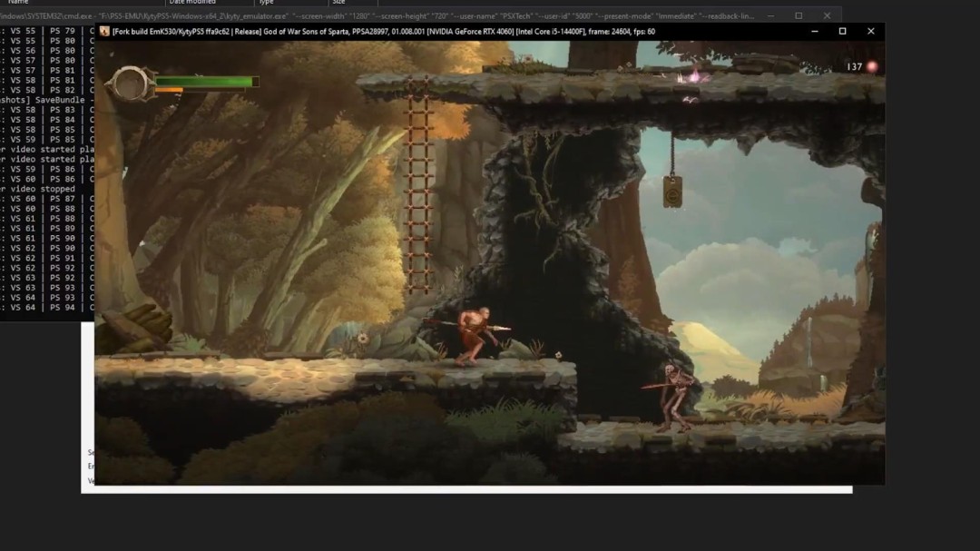This screenshot has height=551, width=980.
Task: Click the wooden rope ladder in the game
Action: point(418,185)
